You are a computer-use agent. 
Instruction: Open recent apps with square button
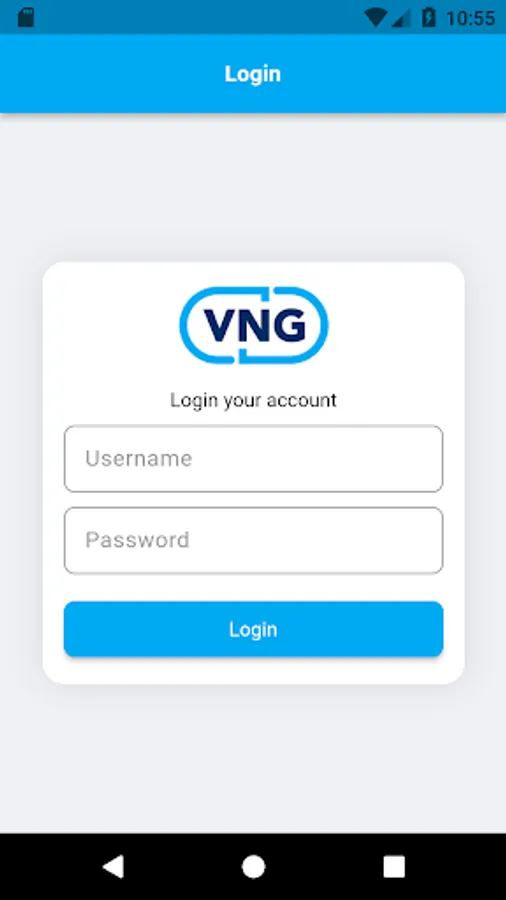394,867
